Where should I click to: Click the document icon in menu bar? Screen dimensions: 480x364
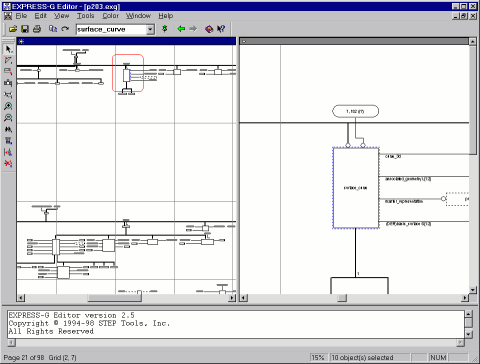(8, 16)
